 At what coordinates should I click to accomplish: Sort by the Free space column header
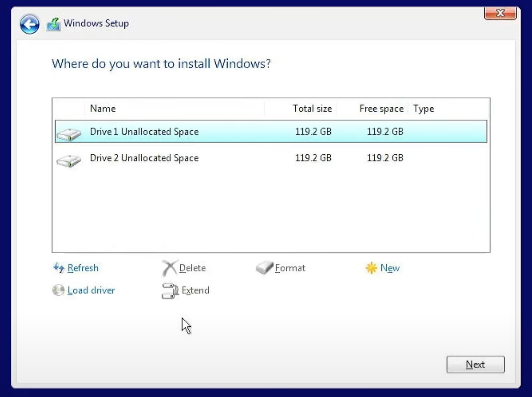pyautogui.click(x=381, y=109)
